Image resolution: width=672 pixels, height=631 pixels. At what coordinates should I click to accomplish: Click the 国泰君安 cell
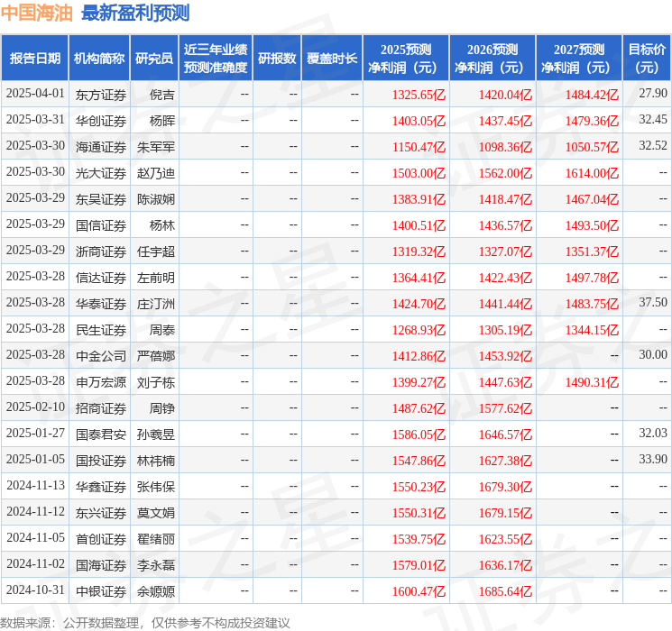tap(101, 434)
